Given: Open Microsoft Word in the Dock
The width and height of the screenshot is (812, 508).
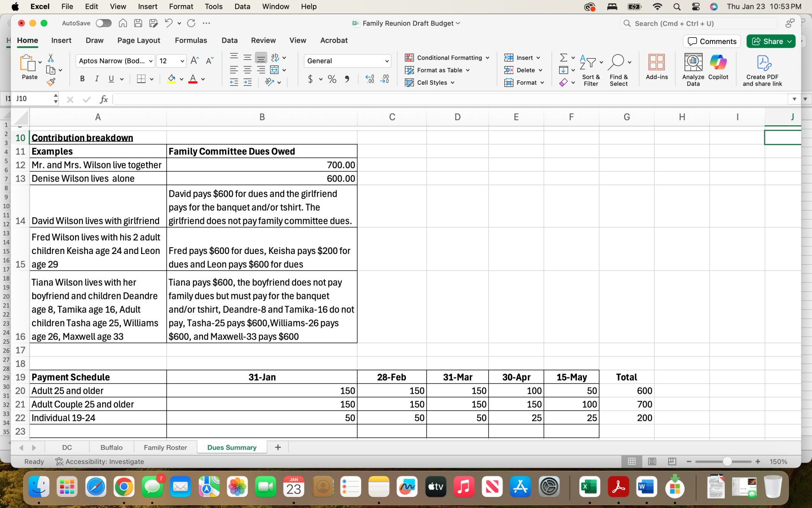Looking at the screenshot, I should point(646,487).
